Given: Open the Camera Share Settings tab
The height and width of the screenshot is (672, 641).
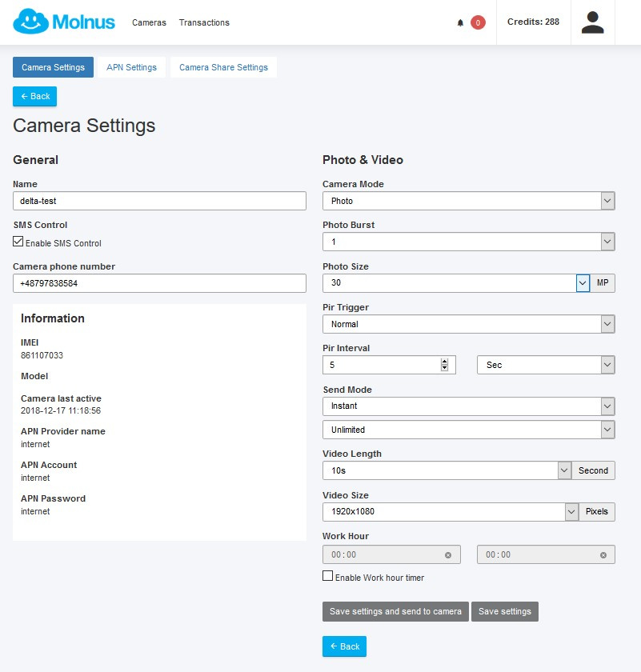Looking at the screenshot, I should point(223,67).
